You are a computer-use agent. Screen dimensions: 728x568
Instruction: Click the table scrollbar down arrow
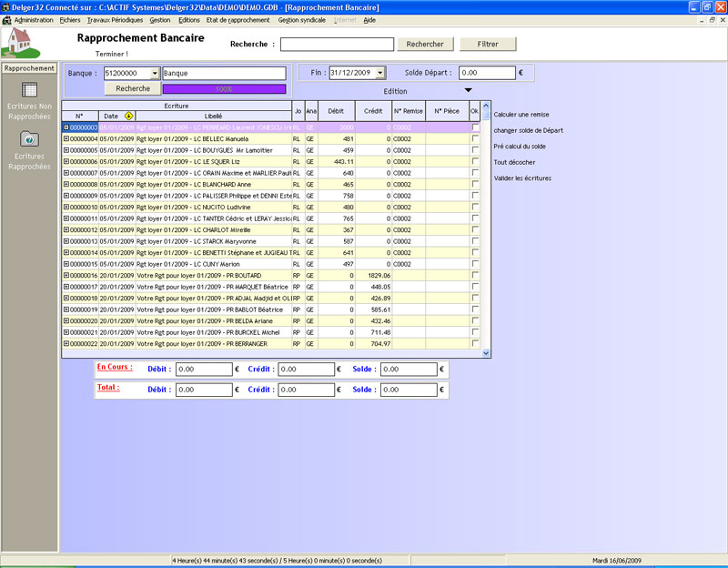486,353
